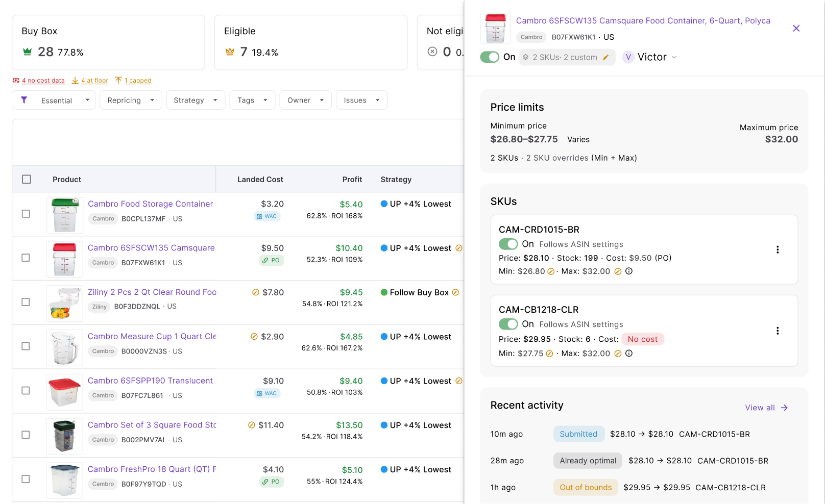Open the Strategy filter dropdown
The image size is (825, 504).
[x=196, y=100]
